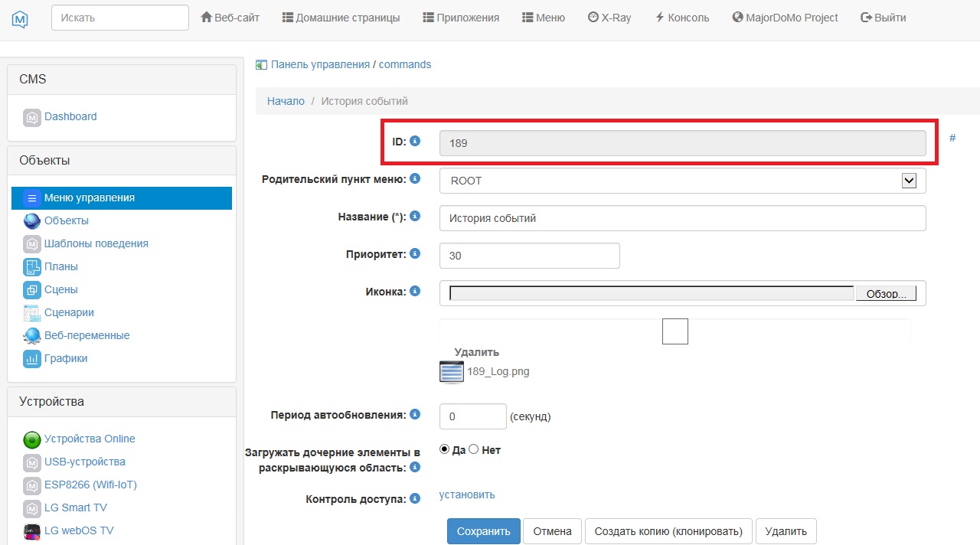Click the 189_Log.png icon thumbnail
980x545 pixels.
tap(452, 372)
